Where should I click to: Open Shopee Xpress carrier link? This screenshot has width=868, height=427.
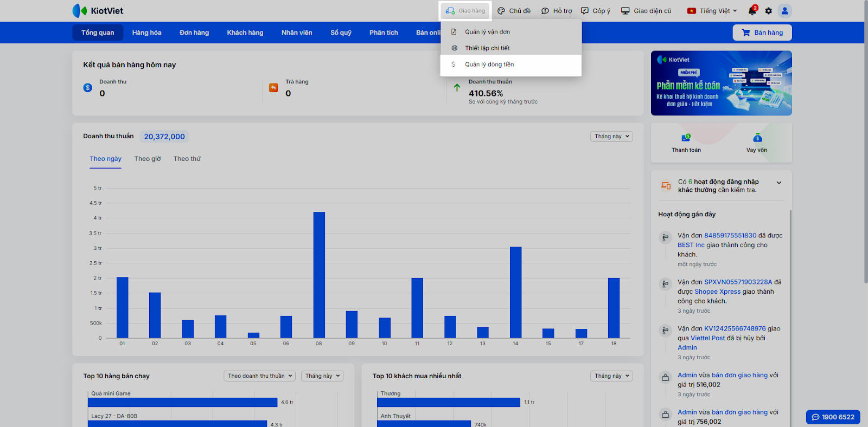(717, 292)
